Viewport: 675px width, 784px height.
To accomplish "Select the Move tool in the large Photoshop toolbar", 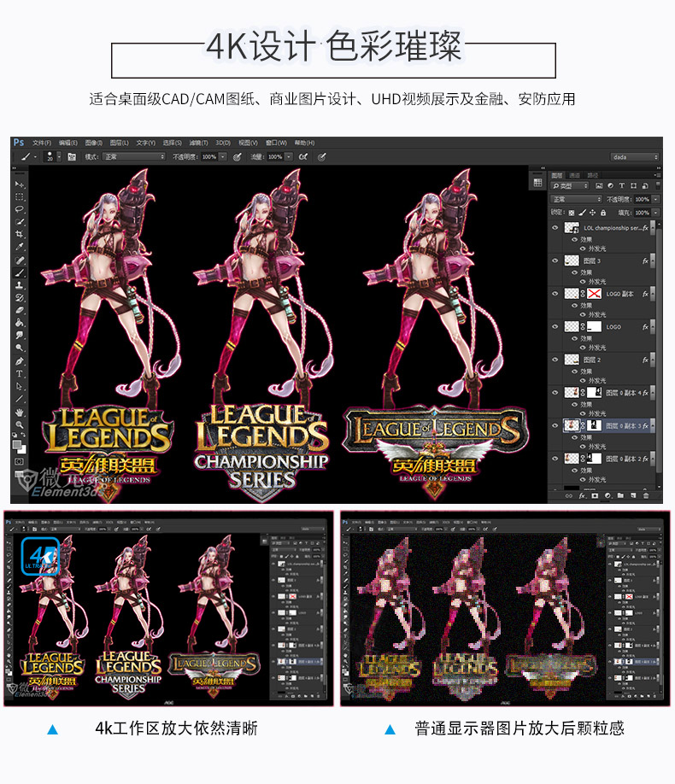I will 20,184.
